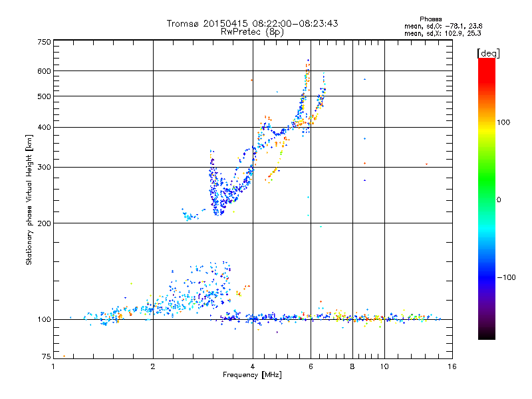Click the 'Stationary phase Virtual Height [km]' label
The width and height of the screenshot is (532, 399).
point(29,200)
